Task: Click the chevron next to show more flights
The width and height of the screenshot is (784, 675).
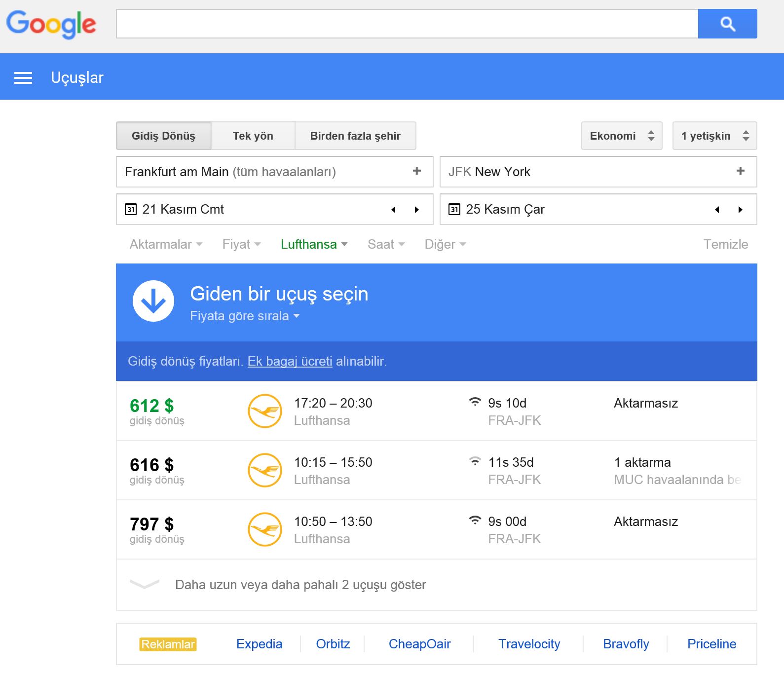Action: [x=144, y=585]
